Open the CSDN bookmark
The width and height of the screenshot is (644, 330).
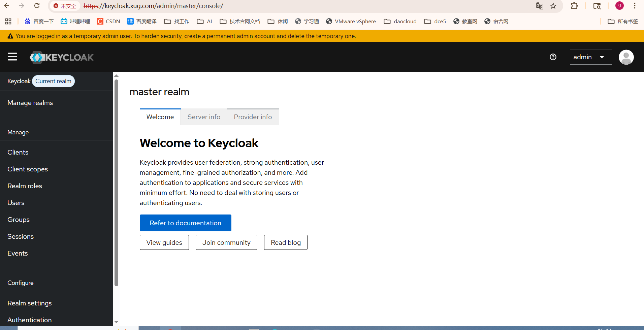coord(108,21)
